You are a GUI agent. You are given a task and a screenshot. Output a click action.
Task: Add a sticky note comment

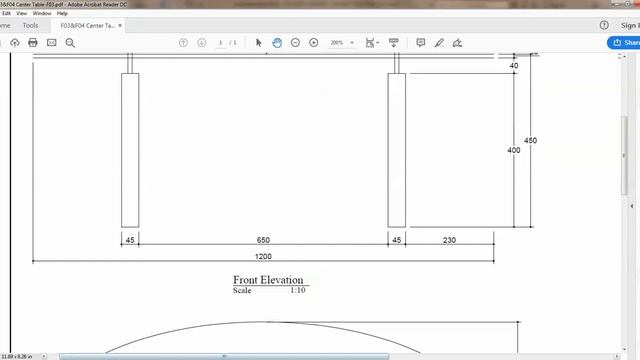tap(420, 42)
